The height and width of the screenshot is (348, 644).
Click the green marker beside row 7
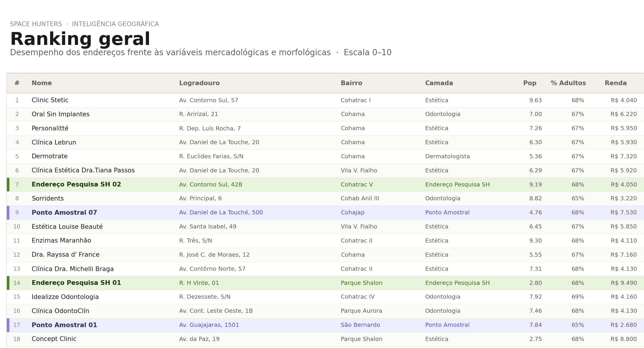pos(8,184)
